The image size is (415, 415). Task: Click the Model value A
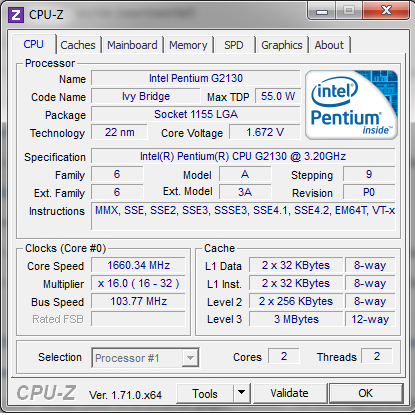coord(245,174)
